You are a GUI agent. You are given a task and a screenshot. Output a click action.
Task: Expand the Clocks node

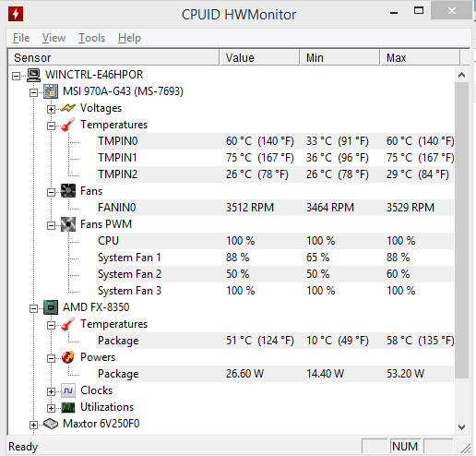(51, 391)
